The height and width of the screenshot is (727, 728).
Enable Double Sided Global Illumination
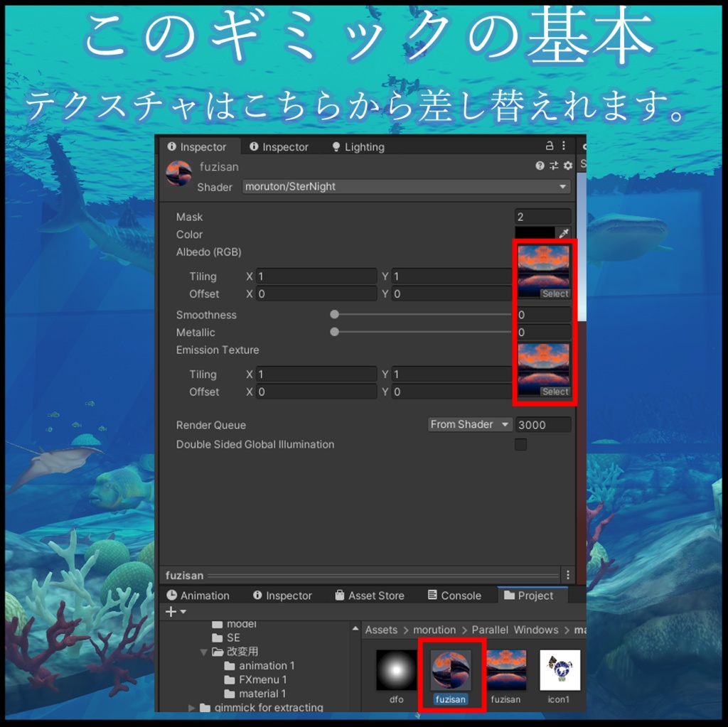pos(520,444)
